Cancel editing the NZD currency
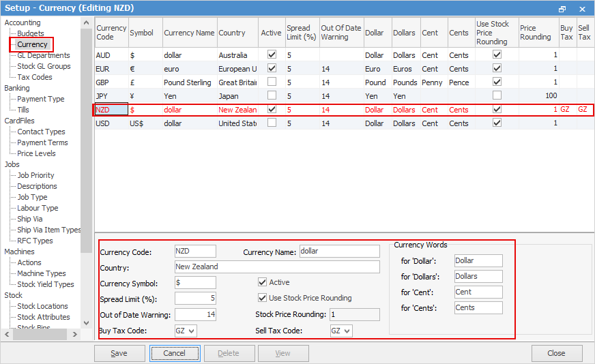The image size is (595, 364). 175,353
